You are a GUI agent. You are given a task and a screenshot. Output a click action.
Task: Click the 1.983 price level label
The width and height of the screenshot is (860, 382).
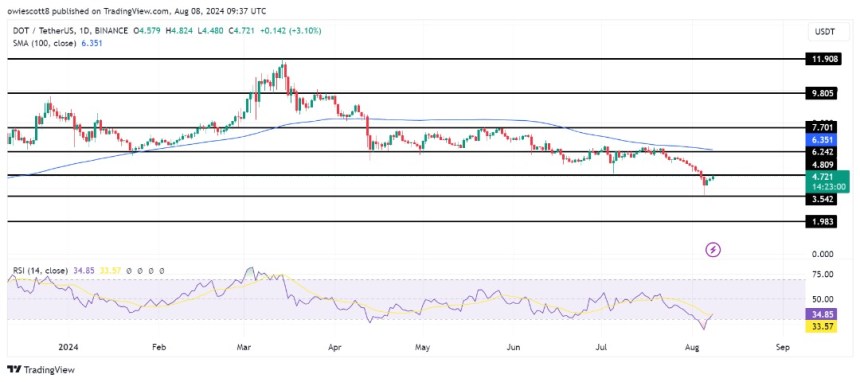[x=822, y=222]
